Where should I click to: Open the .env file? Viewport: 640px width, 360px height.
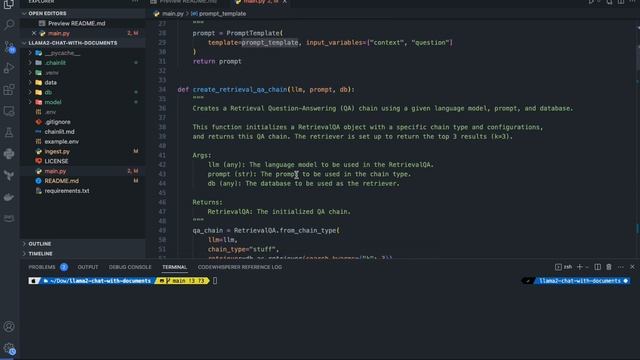50,112
